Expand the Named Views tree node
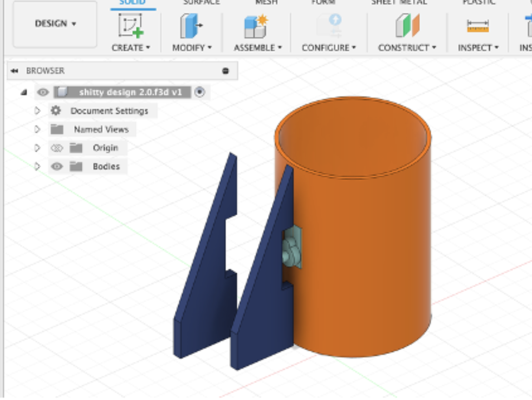The width and height of the screenshot is (532, 400). pyautogui.click(x=37, y=130)
